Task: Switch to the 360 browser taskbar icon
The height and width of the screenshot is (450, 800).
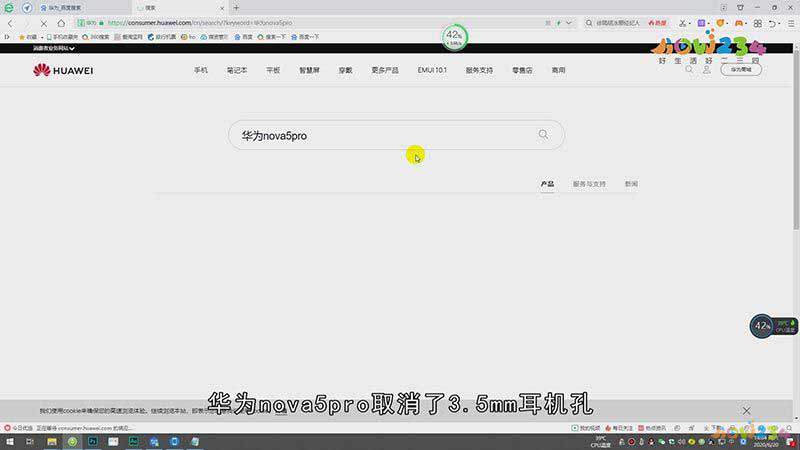Action: [x=72, y=441]
